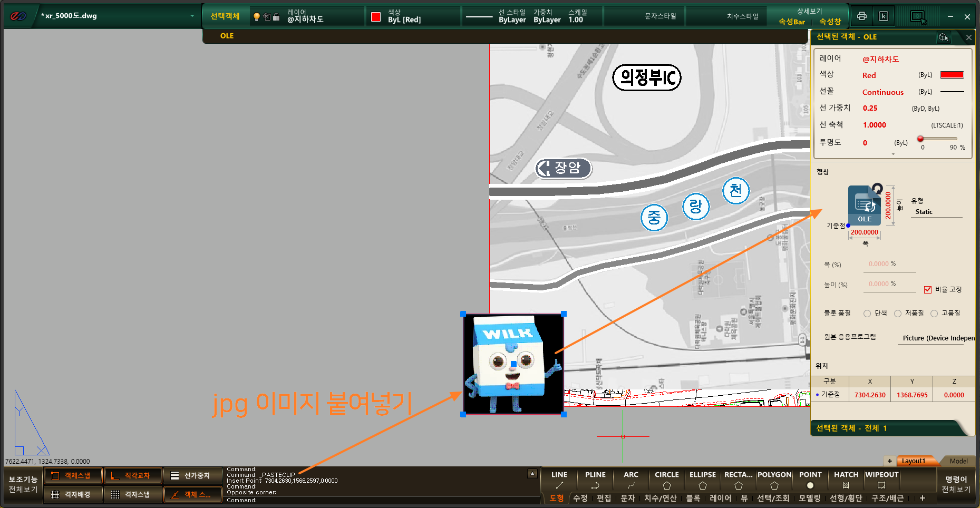Open the 가중치 ByLayer dropdown
The image size is (980, 508).
coord(547,16)
